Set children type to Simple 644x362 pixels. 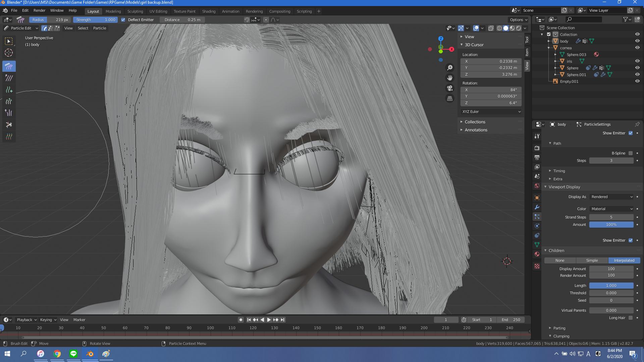point(592,260)
